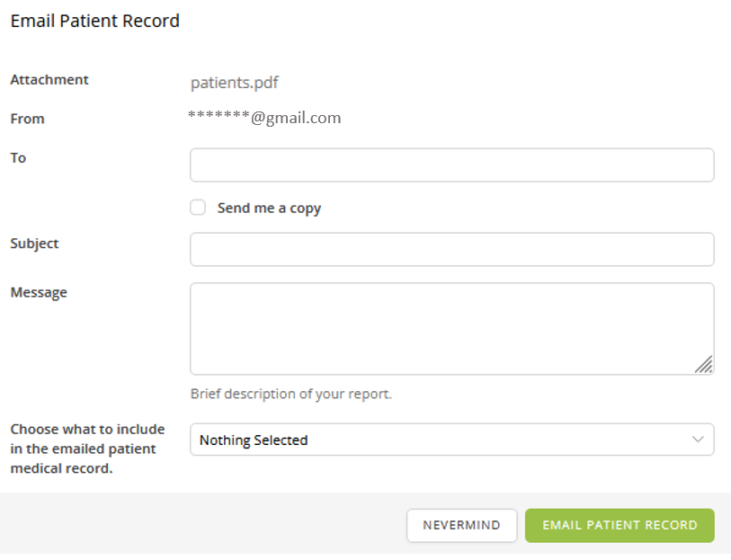Screen dimensions: 731x560
Task: Click the "To" field label
Action: [x=18, y=158]
